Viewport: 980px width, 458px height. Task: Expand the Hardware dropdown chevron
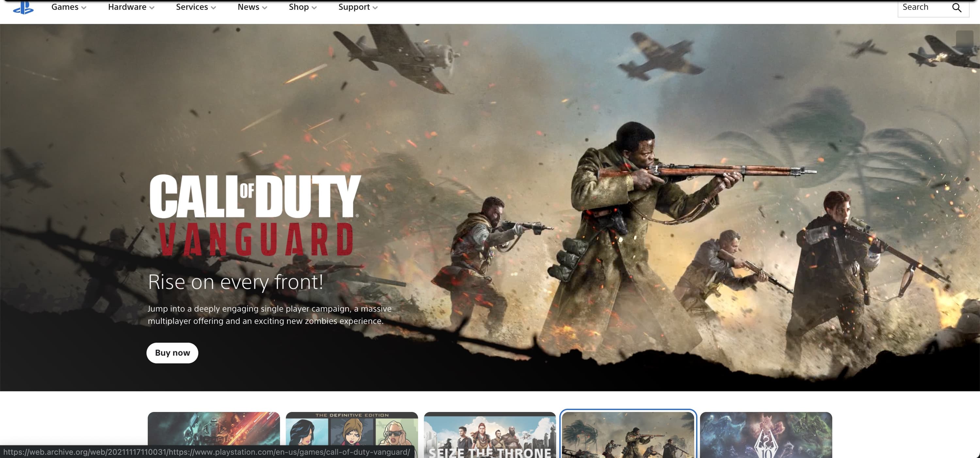click(152, 8)
